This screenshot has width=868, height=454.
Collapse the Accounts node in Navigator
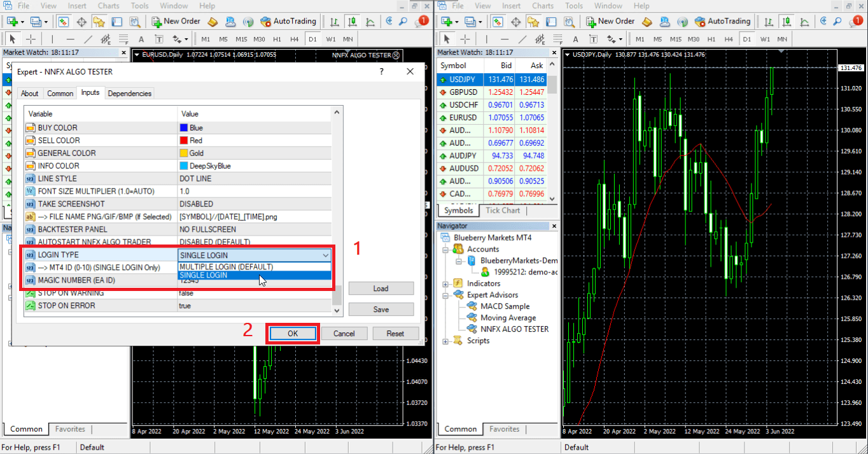pos(445,249)
